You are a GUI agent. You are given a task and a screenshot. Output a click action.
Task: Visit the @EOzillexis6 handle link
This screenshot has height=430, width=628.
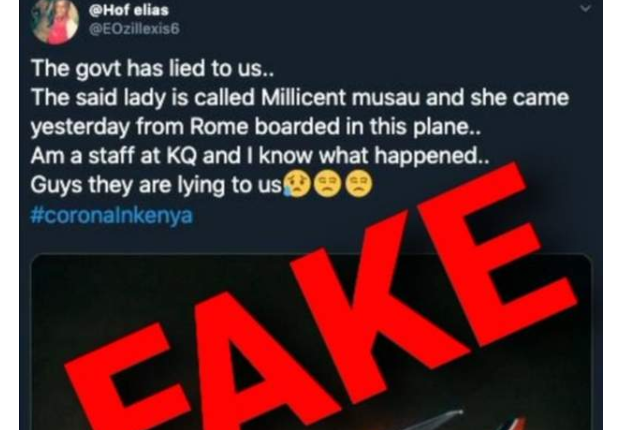134,29
